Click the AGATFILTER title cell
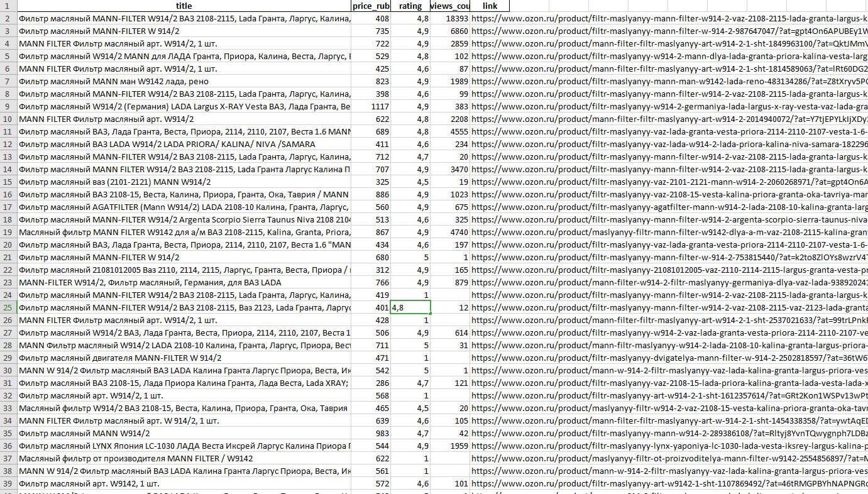 [184, 207]
